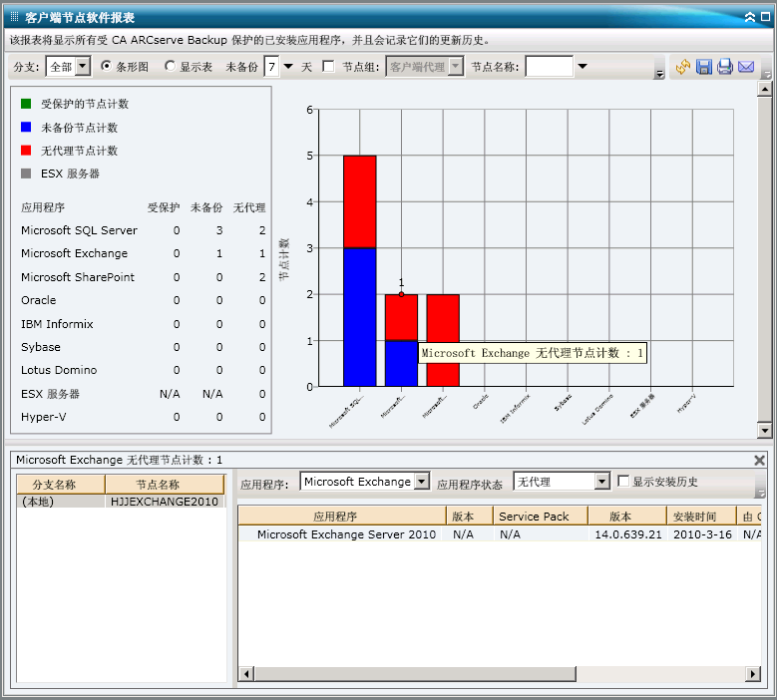
Task: Click the blue SQL Server bar segment
Action: pyautogui.click(x=360, y=317)
